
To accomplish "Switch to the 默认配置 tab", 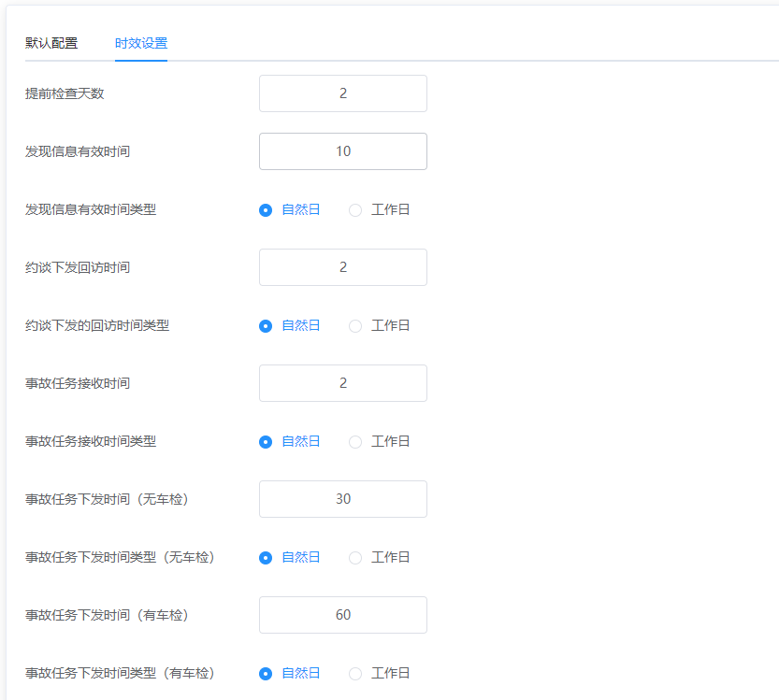I will [x=51, y=43].
